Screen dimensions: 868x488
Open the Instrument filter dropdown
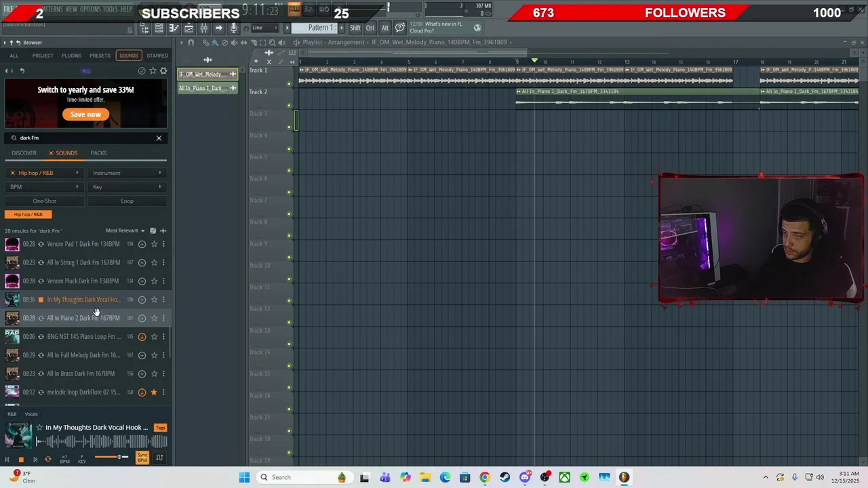(x=127, y=173)
